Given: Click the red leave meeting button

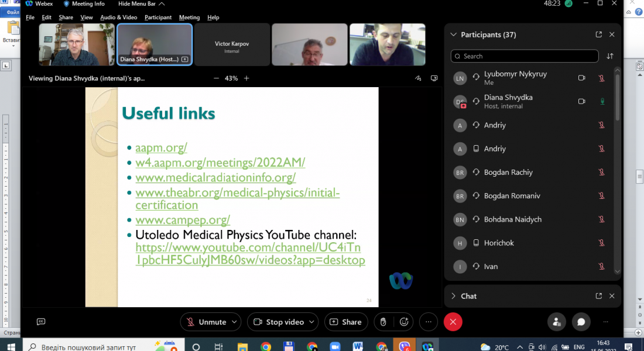Looking at the screenshot, I should pyautogui.click(x=453, y=322).
